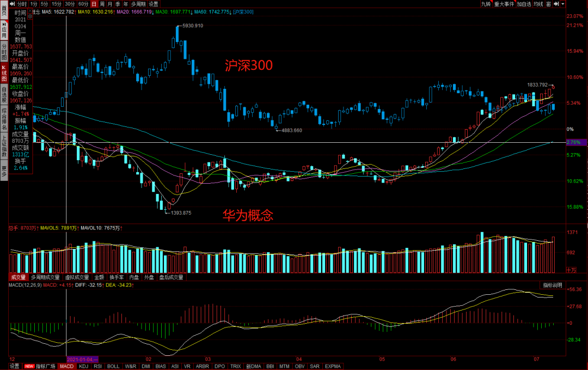Switch indicator to DMI

coord(146,366)
